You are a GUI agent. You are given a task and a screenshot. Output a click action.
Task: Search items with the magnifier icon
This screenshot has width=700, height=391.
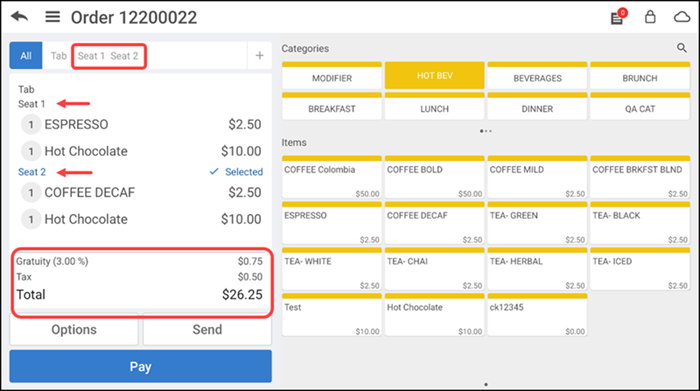pos(682,48)
